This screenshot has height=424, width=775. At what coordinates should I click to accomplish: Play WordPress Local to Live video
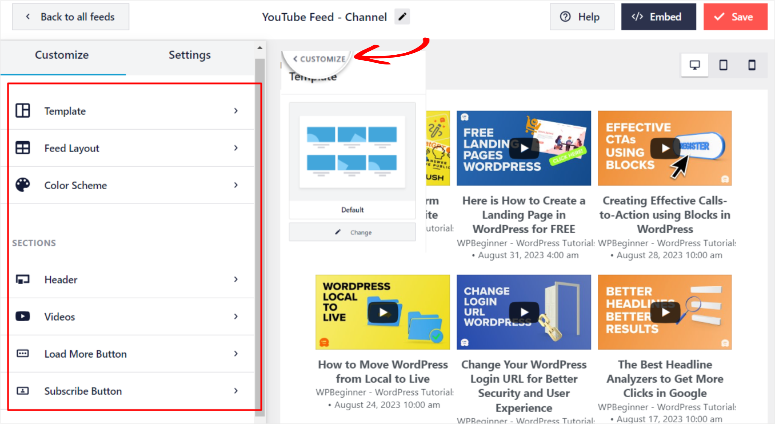point(383,312)
